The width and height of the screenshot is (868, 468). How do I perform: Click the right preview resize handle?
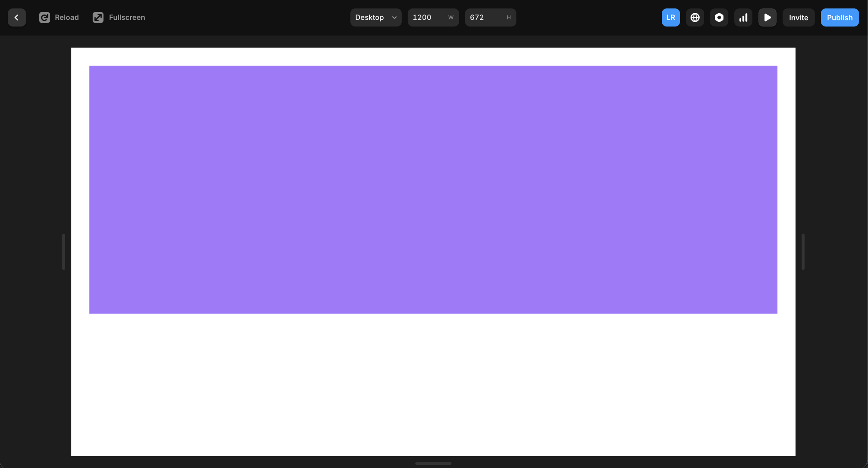[x=803, y=252]
